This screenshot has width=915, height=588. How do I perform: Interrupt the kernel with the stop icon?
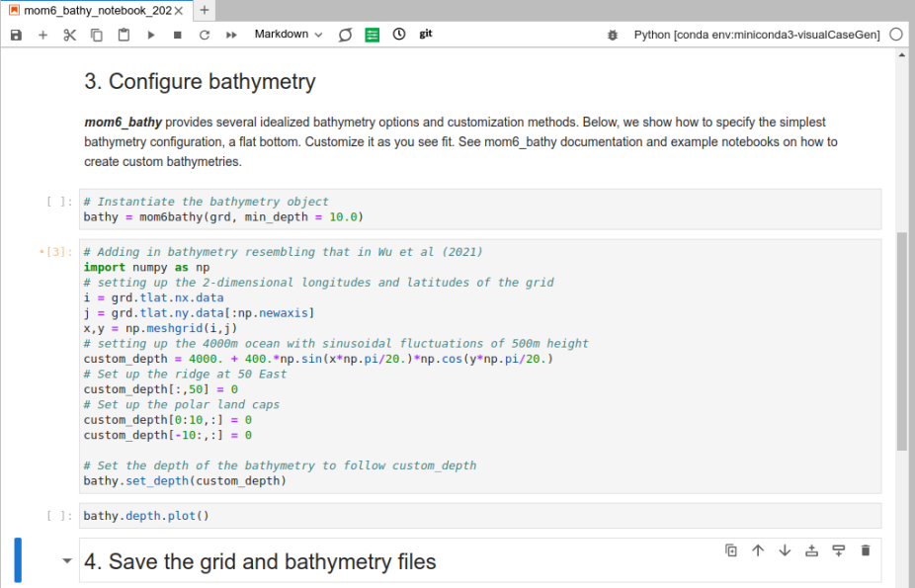[x=178, y=35]
